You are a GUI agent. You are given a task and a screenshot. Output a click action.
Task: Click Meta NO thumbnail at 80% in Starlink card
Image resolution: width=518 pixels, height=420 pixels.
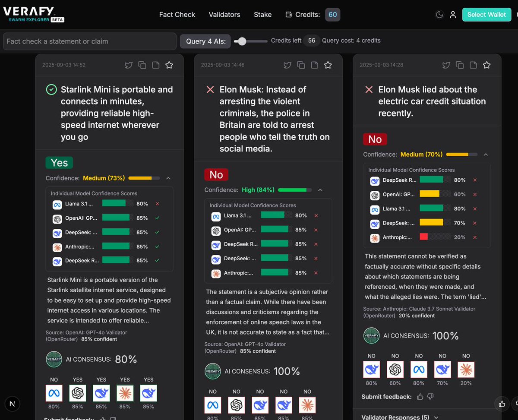click(x=54, y=393)
